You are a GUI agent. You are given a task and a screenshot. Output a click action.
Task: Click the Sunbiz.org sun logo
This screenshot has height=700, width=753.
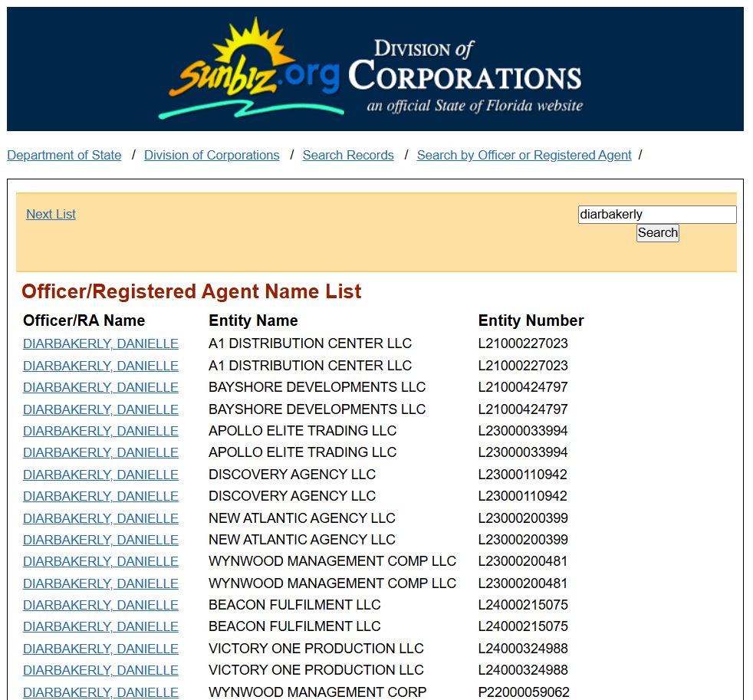[x=250, y=68]
